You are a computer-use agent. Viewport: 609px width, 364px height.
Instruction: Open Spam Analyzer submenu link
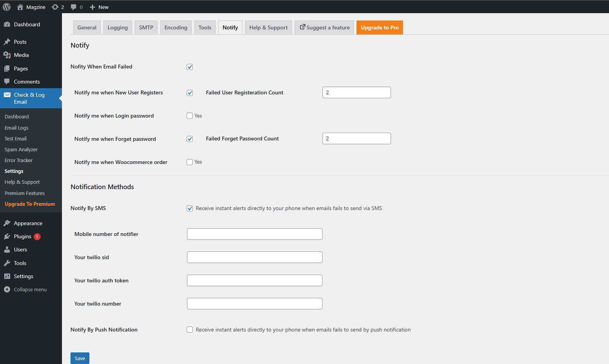coord(21,149)
